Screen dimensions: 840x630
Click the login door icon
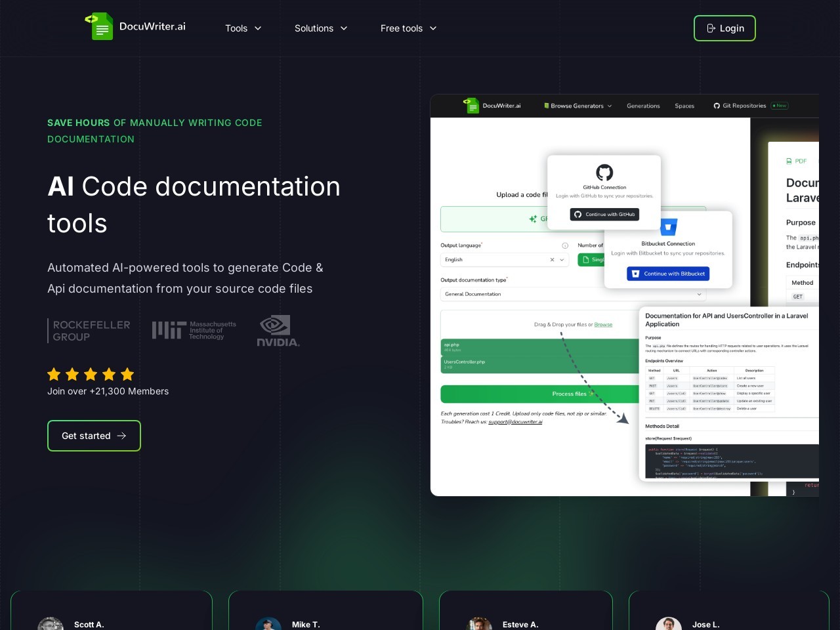tap(711, 28)
